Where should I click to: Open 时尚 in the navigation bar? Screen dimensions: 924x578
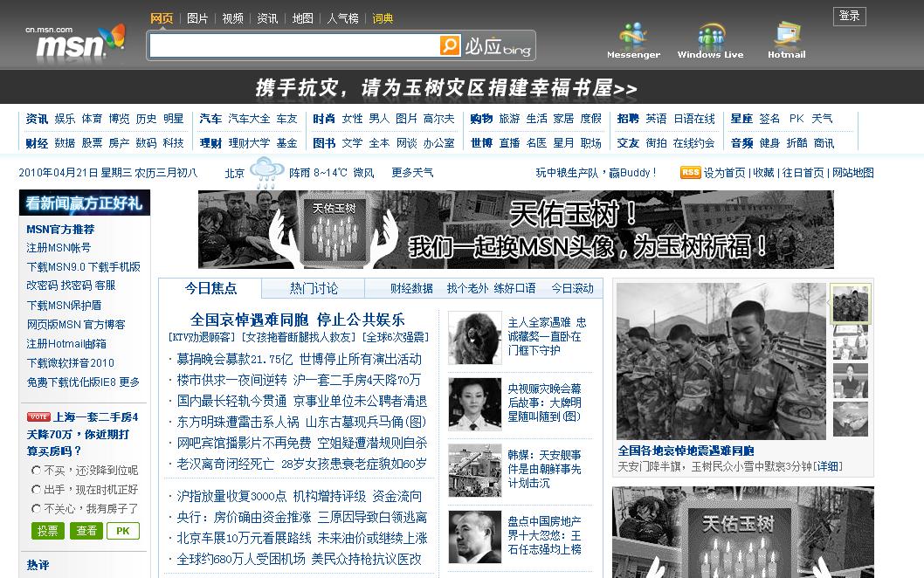click(323, 119)
